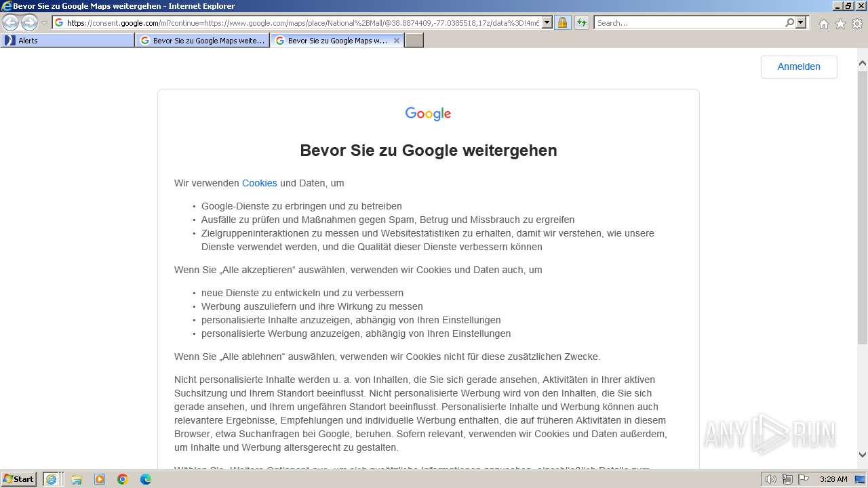Click text Google-Dienste zu erbringen und zu betreiben
The image size is (868, 488).
pyautogui.click(x=302, y=206)
